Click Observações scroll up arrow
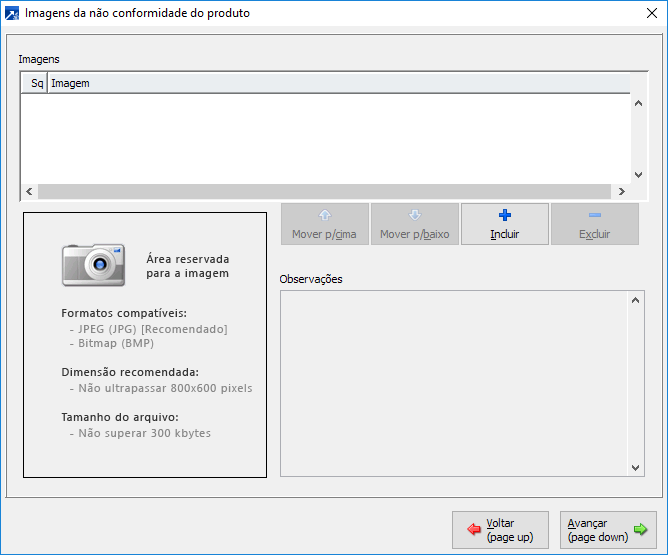Image resolution: width=672 pixels, height=557 pixels. click(x=638, y=302)
